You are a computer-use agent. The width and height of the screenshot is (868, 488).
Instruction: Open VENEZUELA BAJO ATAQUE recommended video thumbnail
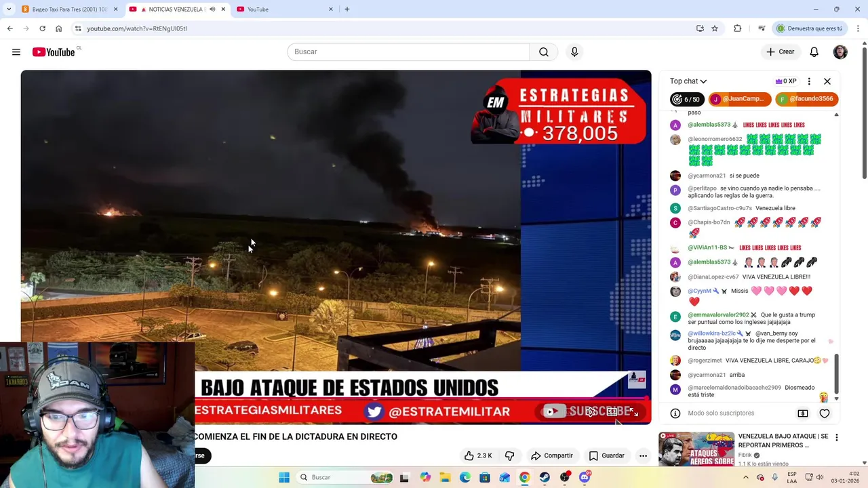point(696,449)
